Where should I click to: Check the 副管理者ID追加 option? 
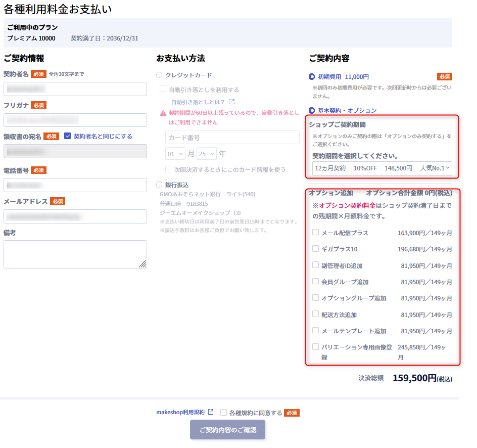coord(315,265)
